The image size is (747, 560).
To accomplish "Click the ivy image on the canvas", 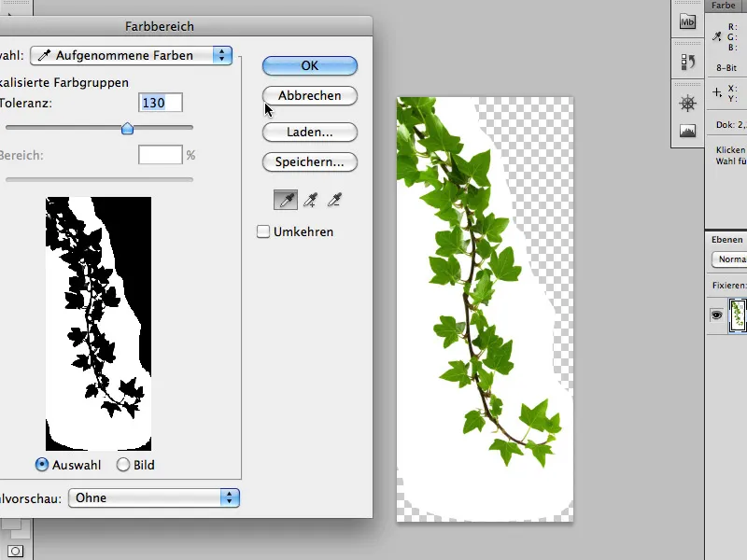I will 485,310.
